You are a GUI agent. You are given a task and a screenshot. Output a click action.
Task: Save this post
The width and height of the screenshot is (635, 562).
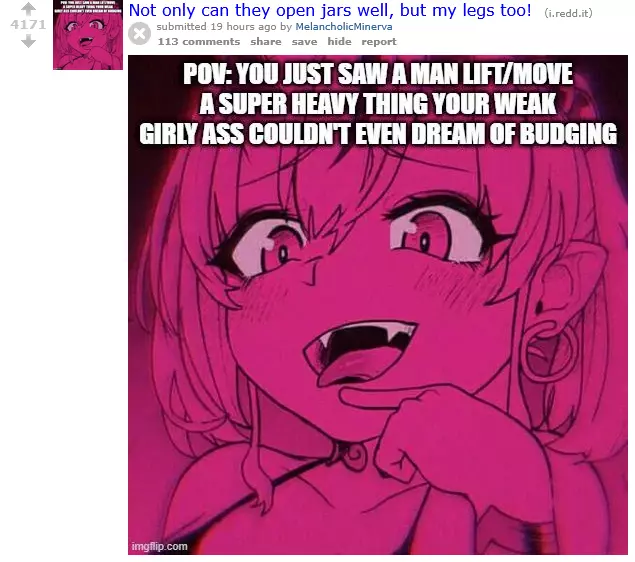[304, 42]
